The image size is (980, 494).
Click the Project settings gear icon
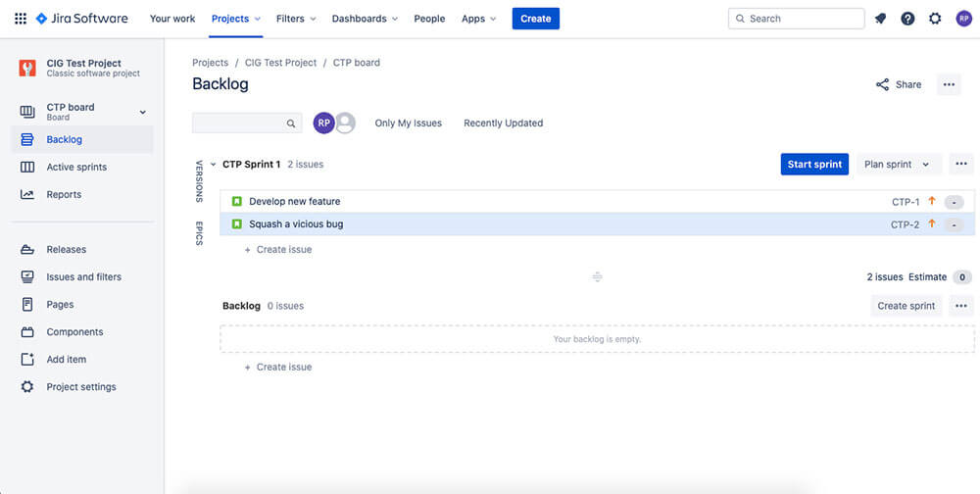[26, 387]
